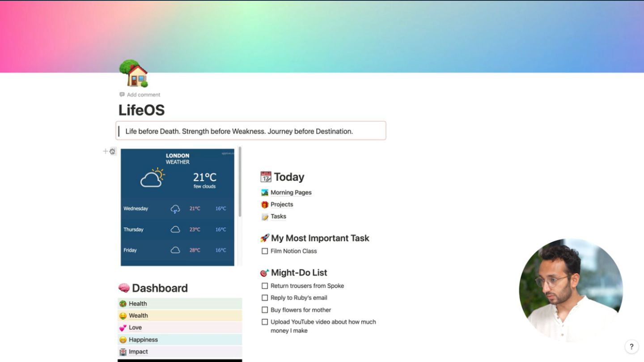This screenshot has width=644, height=362.
Task: Check the Film Notion Class checkbox
Action: tap(265, 251)
